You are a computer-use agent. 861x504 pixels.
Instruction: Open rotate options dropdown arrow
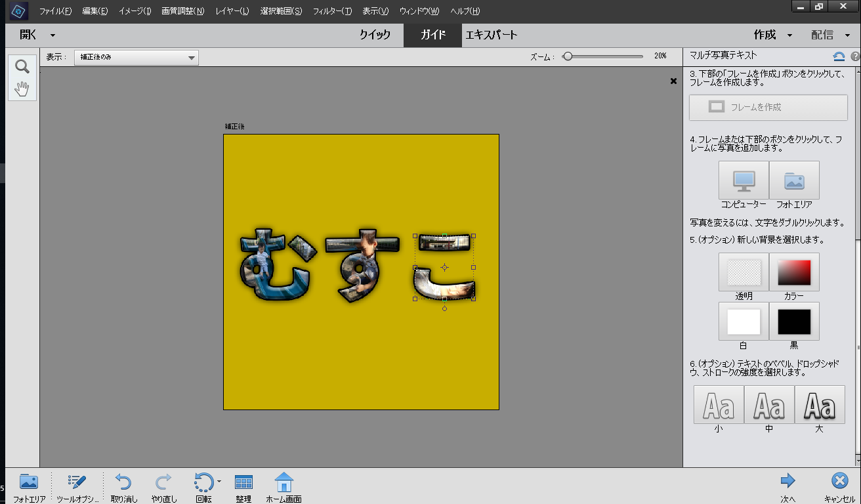219,482
